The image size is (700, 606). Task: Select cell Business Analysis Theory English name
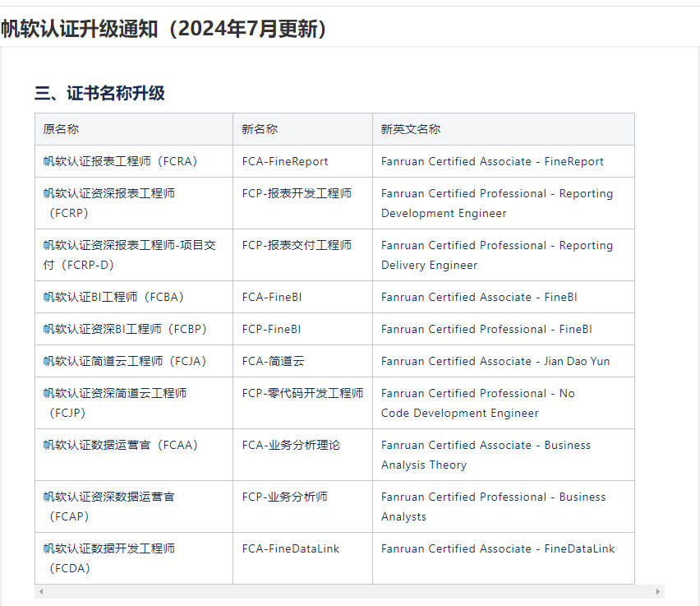tap(504, 455)
